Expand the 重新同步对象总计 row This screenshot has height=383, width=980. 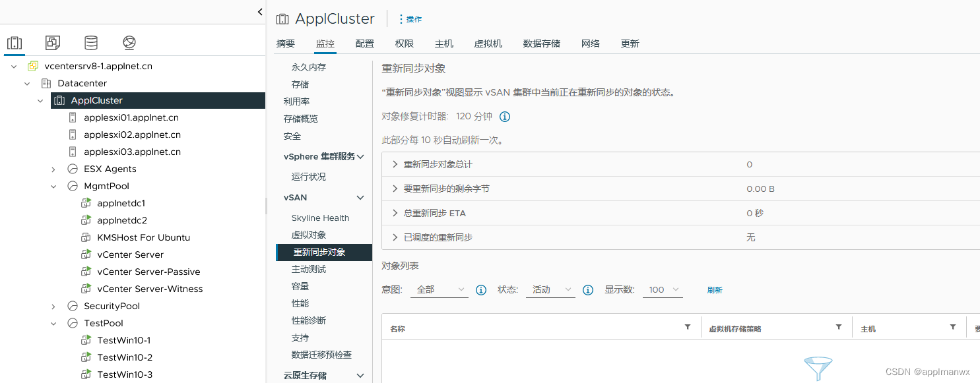coord(395,164)
